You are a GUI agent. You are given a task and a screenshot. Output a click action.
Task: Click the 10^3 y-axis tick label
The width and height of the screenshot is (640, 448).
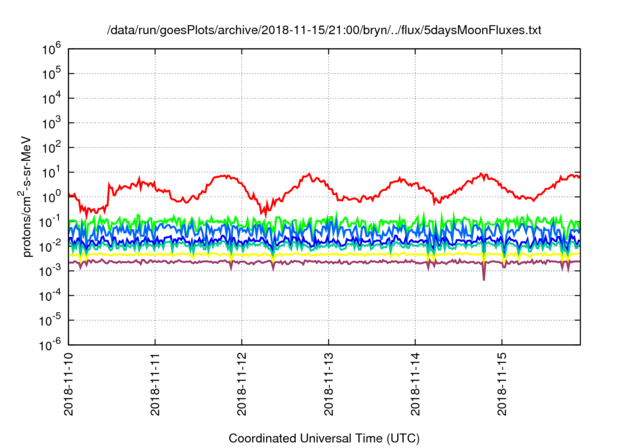pos(51,123)
